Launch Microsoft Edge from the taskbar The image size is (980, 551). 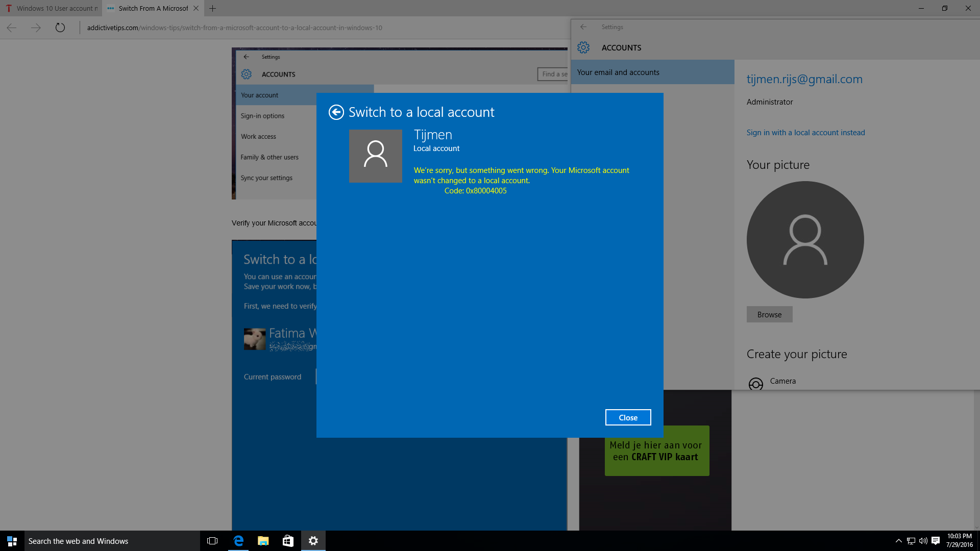238,541
